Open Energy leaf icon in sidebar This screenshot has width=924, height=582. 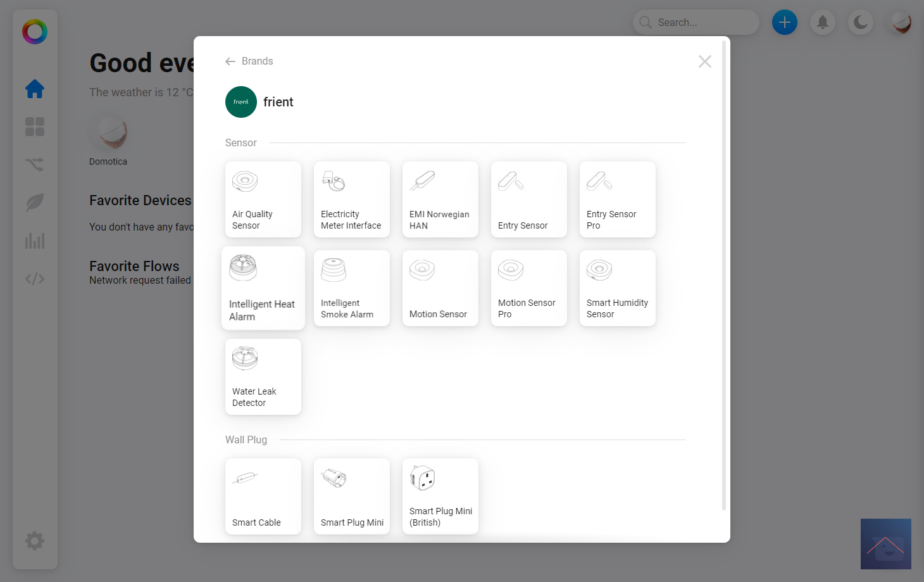coord(35,203)
